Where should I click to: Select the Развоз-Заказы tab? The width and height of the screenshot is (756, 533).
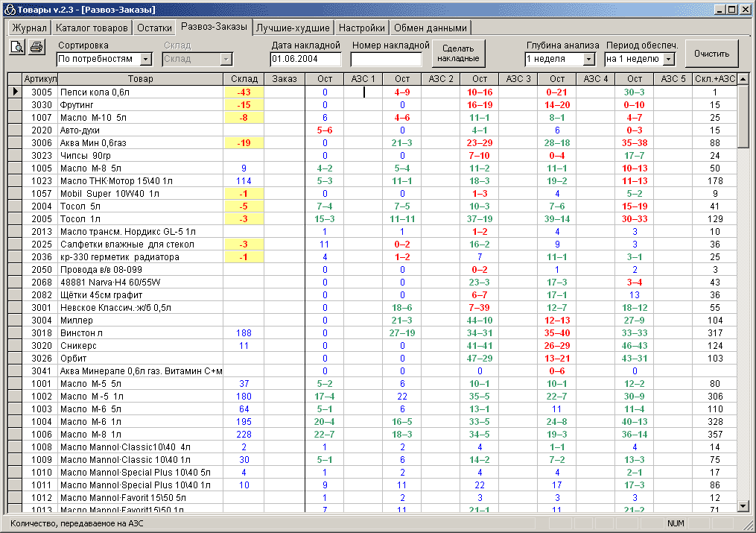tap(214, 27)
